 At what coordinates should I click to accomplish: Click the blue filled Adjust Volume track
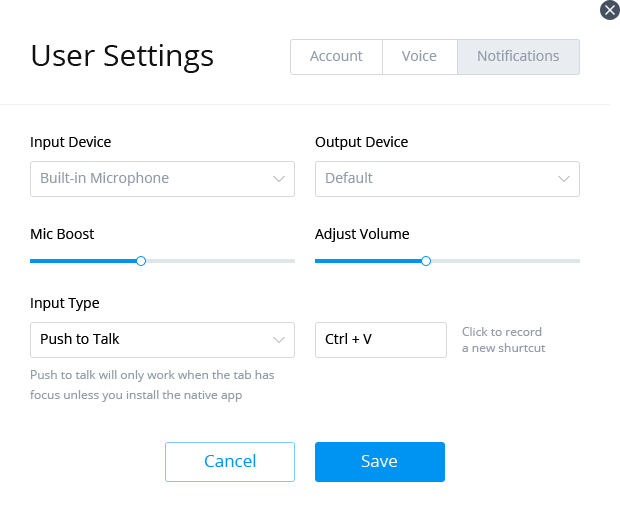(368, 261)
